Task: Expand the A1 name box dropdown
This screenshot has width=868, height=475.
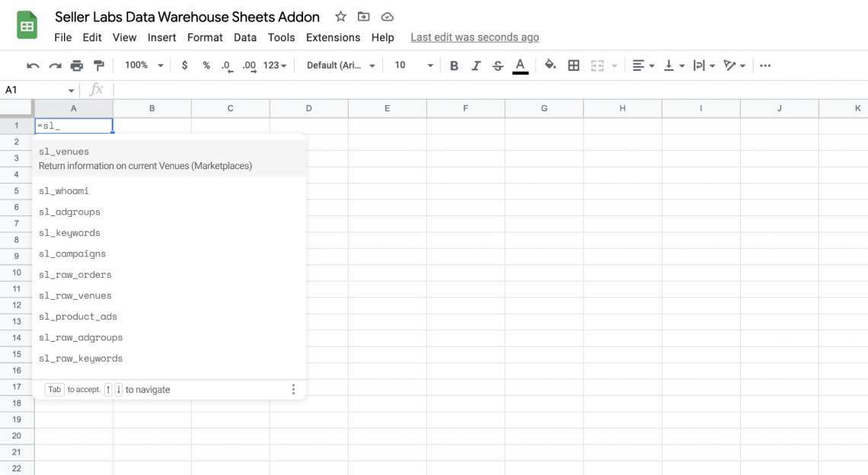Action: point(71,91)
